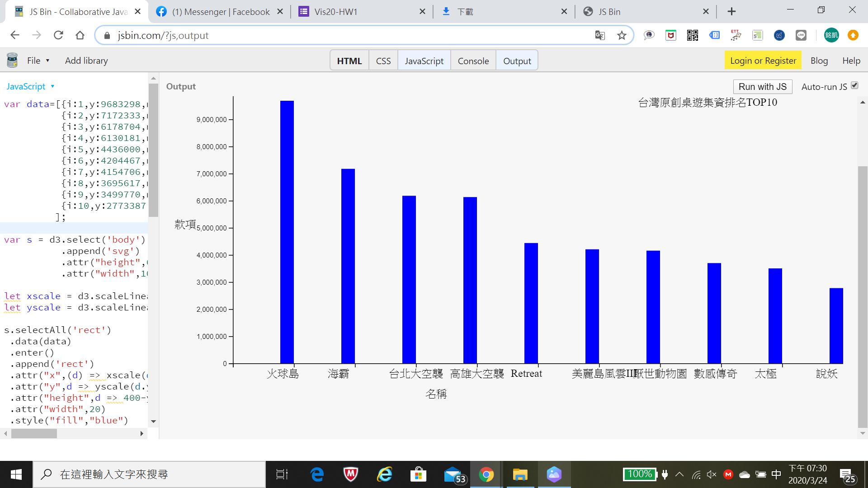
Task: Open the user profile avatar
Action: (x=831, y=35)
